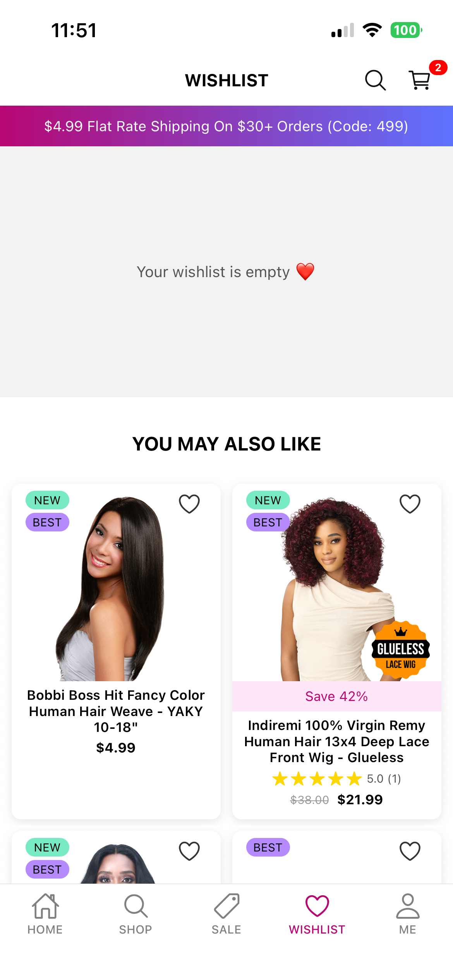
Task: Tap the red cart count badge
Action: pos(438,68)
